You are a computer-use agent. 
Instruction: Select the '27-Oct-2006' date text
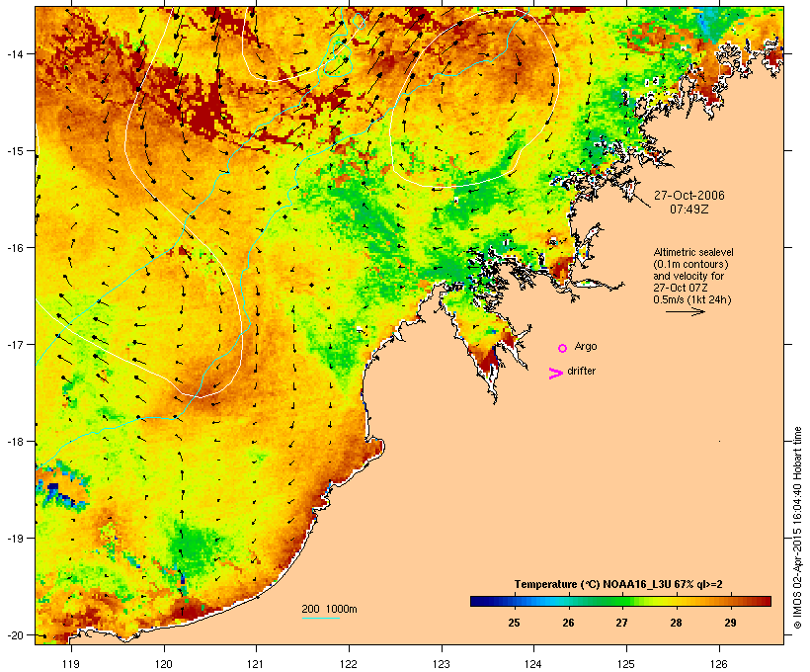pos(689,196)
